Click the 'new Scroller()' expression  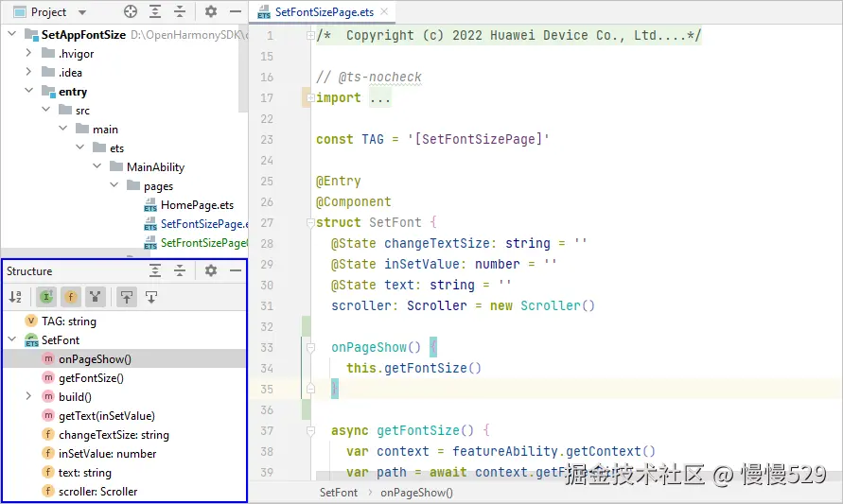point(542,305)
